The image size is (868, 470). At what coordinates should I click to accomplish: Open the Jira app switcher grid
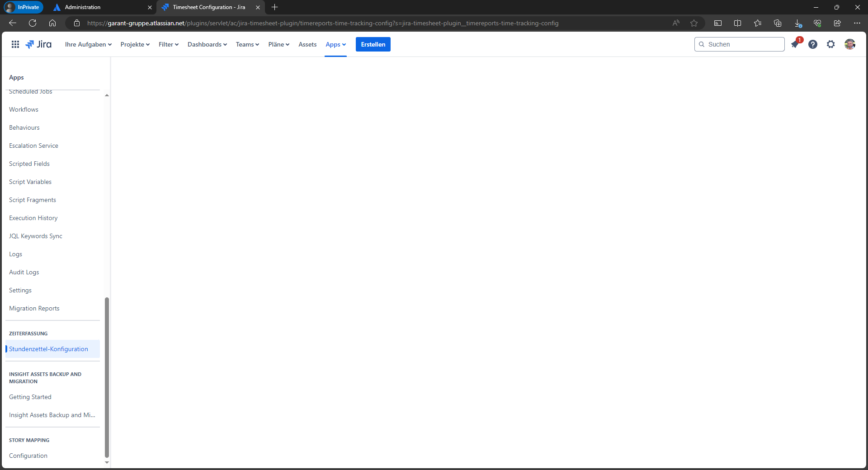pyautogui.click(x=15, y=44)
